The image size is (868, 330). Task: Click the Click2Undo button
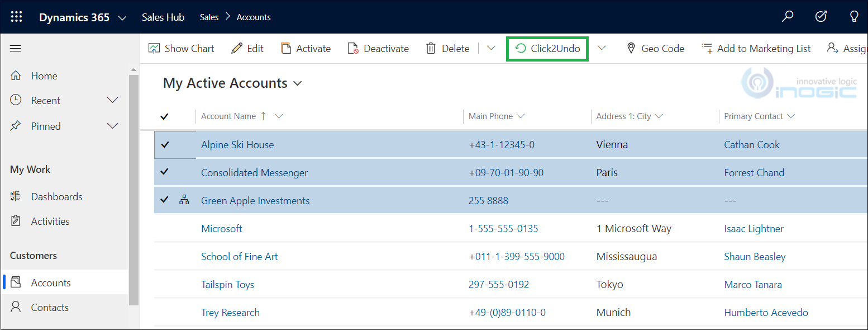pos(547,49)
